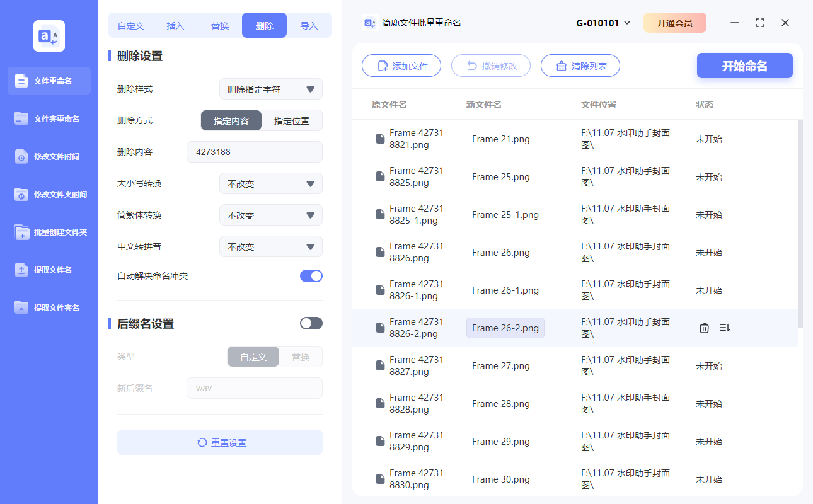Click the reorder icon on Frame 26-2.png row
Screen dimensions: 813x504
coord(724,328)
